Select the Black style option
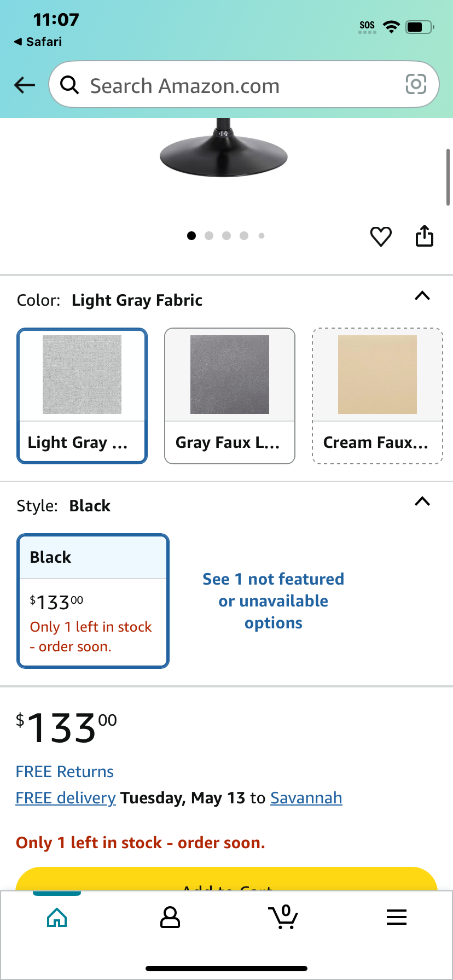Screen dimensions: 453x980 point(93,601)
